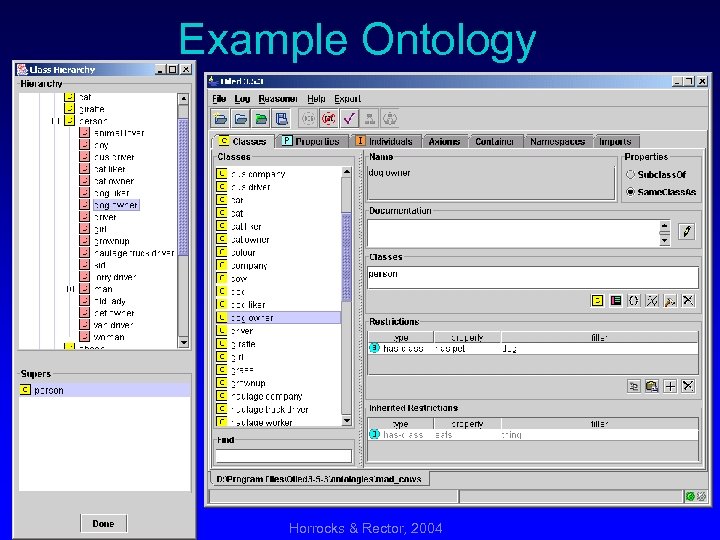Expand the person node in Hierarchy tree

(56, 121)
